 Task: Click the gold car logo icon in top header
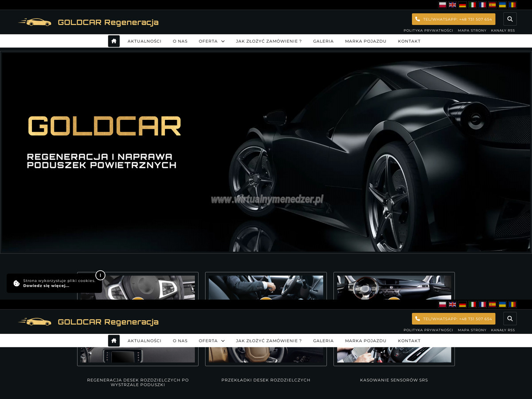tap(35, 22)
